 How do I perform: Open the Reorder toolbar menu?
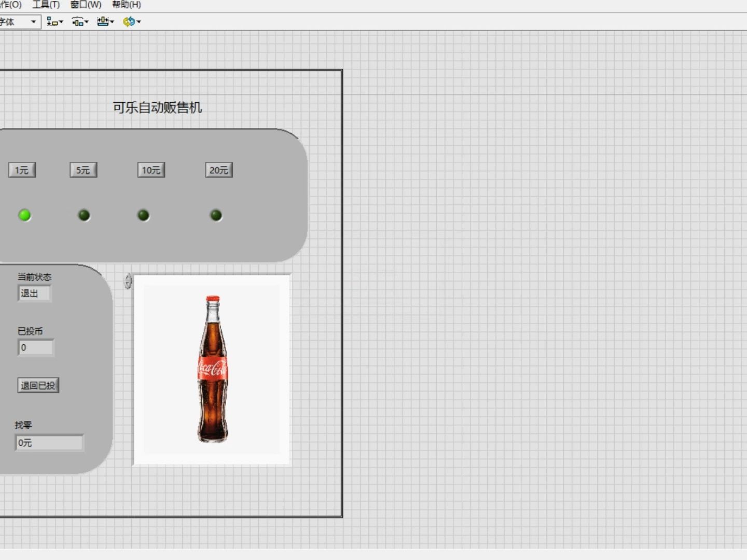131,22
